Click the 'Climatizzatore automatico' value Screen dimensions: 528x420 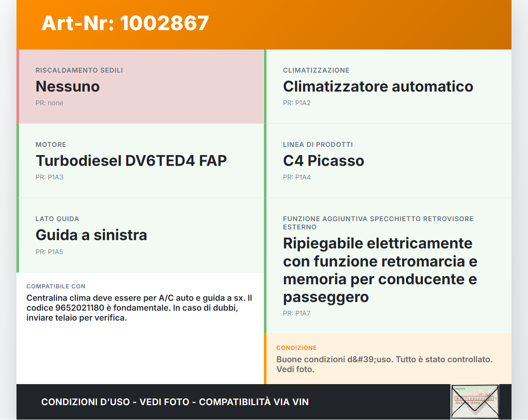pos(378,87)
